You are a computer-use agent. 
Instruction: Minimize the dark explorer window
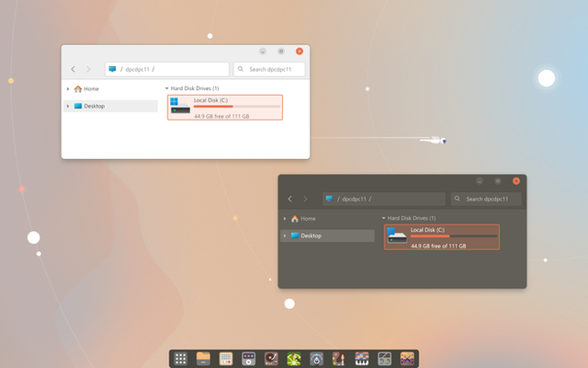tap(480, 181)
